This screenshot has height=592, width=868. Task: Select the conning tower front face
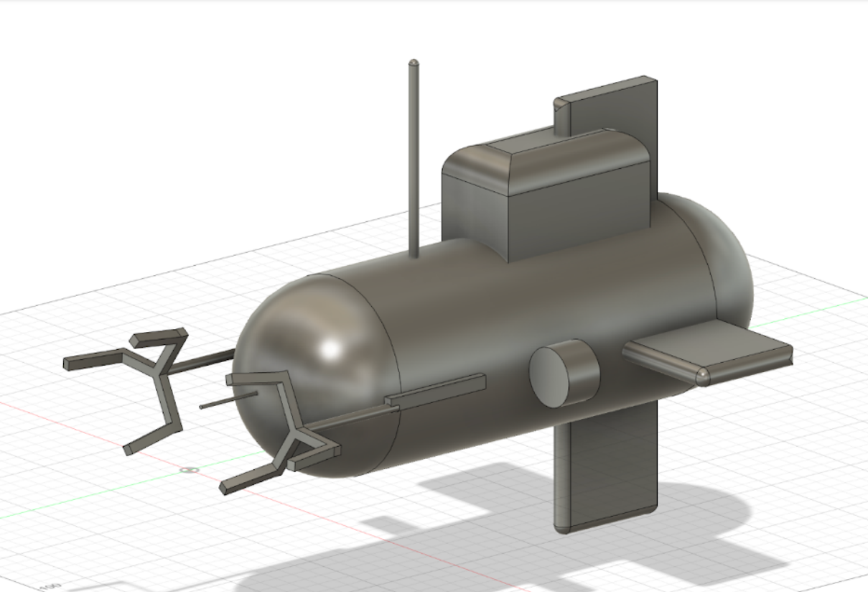[x=574, y=208]
